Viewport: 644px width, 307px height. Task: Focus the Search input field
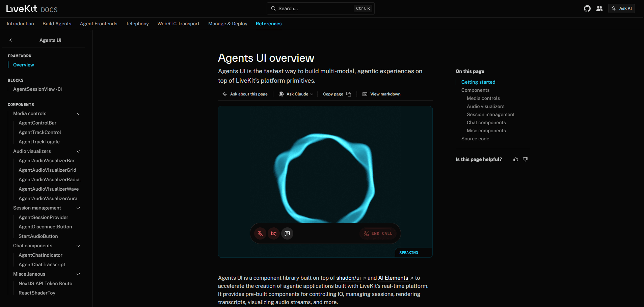coord(321,8)
